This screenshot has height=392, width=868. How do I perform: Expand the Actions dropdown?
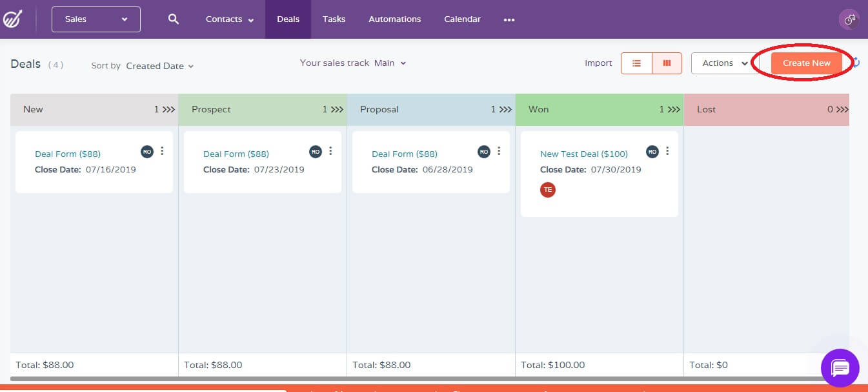point(724,63)
